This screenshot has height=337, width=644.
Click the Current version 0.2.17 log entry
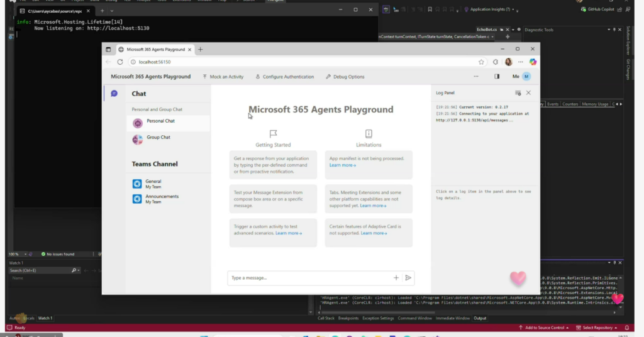pyautogui.click(x=472, y=107)
